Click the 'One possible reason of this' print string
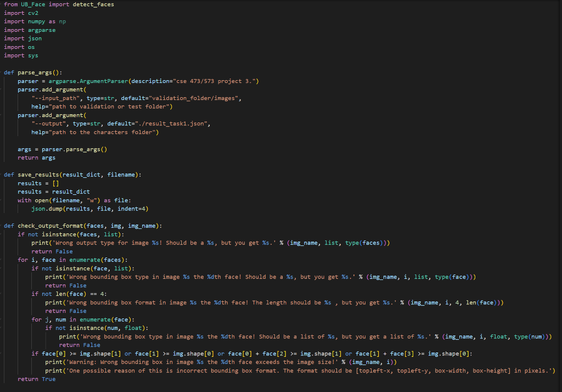562x392 pixels. [x=309, y=371]
